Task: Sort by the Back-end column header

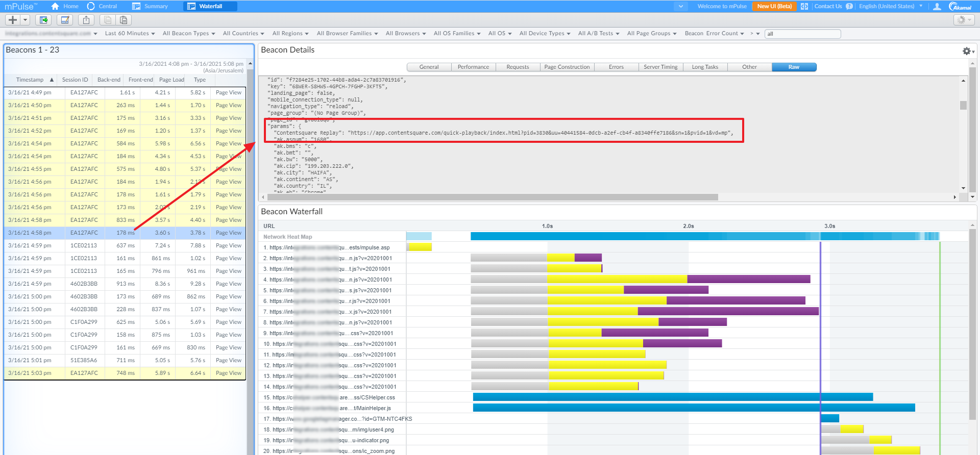Action: pos(109,80)
